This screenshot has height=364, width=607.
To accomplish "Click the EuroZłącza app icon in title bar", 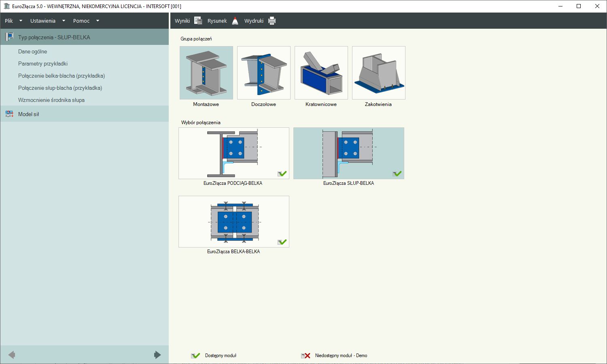I will tap(6, 6).
